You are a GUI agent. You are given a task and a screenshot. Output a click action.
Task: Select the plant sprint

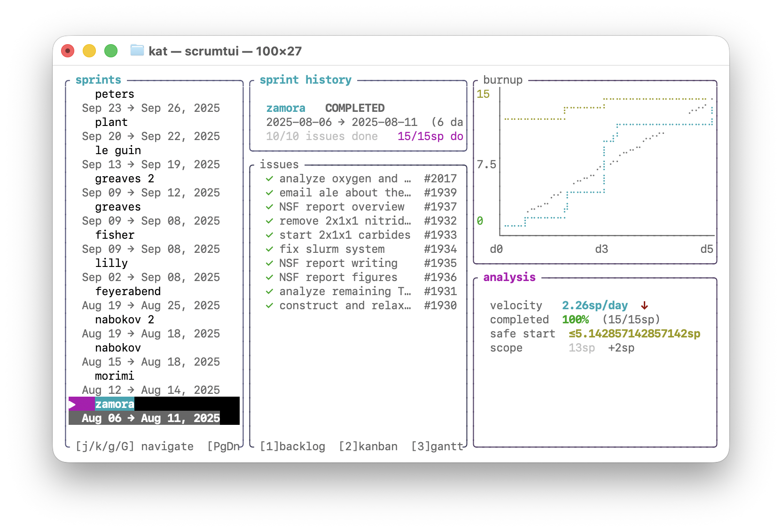click(111, 122)
